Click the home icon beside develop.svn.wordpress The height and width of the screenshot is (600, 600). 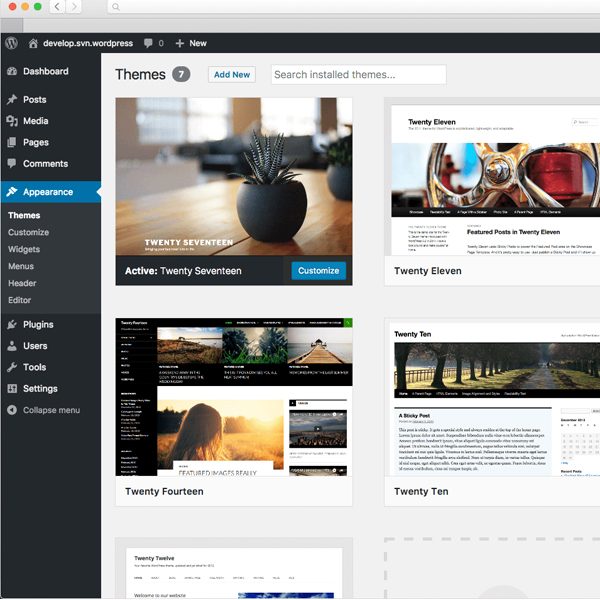(33, 43)
